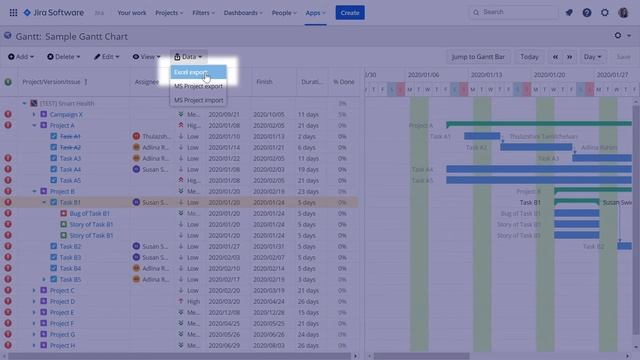The height and width of the screenshot is (360, 640).
Task: Click the Today button
Action: click(529, 57)
